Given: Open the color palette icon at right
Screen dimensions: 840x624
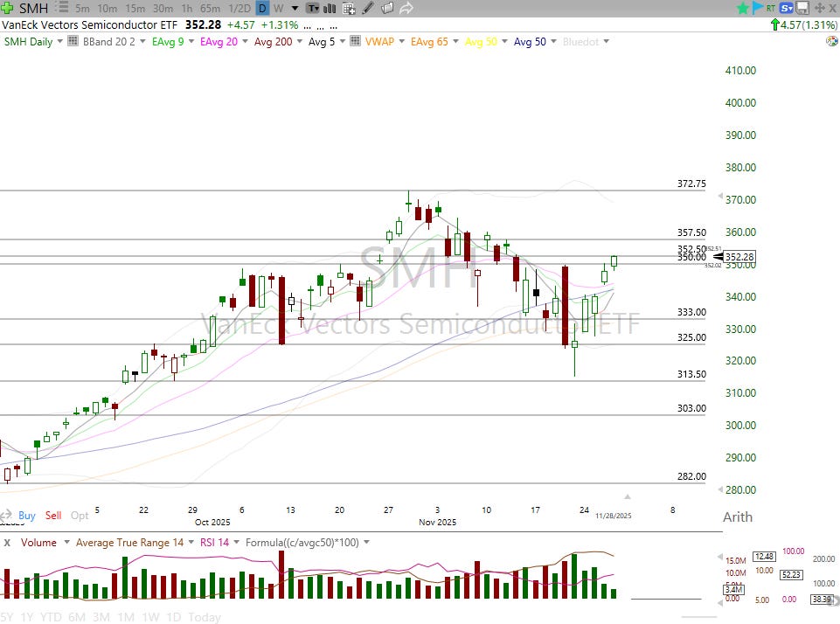Looking at the screenshot, I should pos(832,41).
